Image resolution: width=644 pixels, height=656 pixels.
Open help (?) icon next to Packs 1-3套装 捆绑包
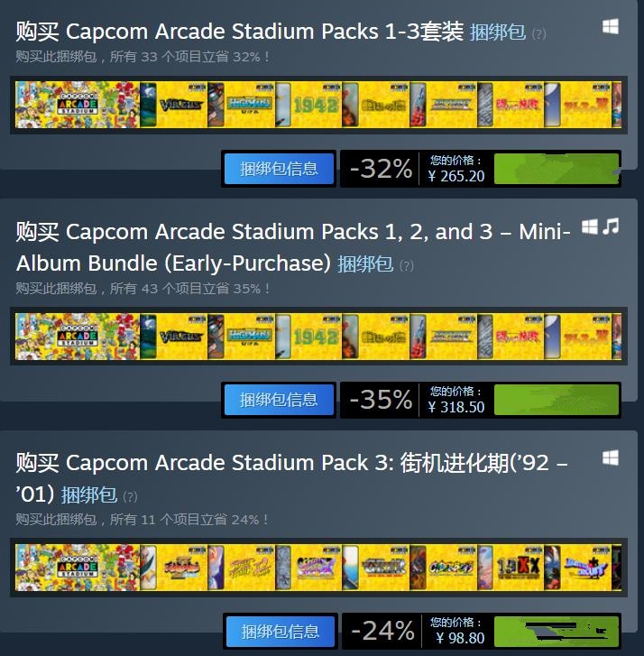(538, 33)
